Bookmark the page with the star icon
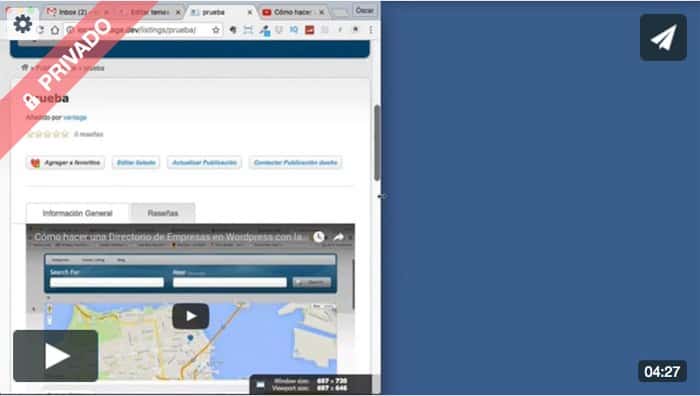The width and height of the screenshot is (700, 396). coord(216,30)
